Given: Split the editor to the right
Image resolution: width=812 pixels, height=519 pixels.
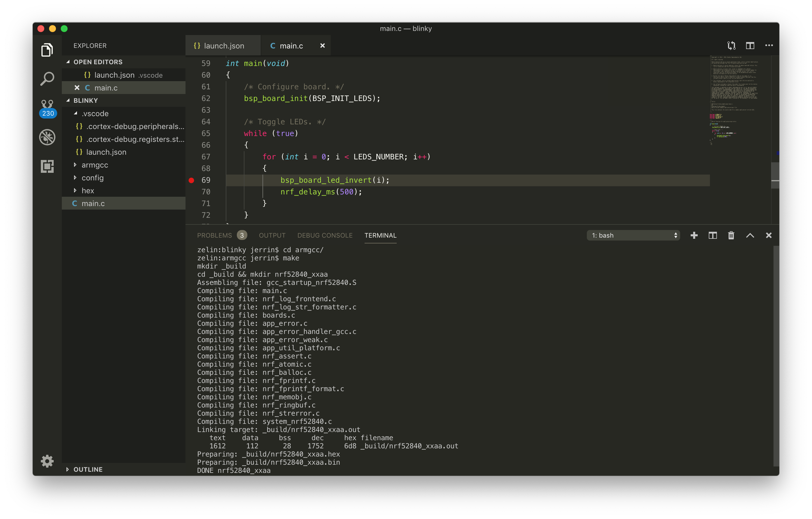Looking at the screenshot, I should [x=750, y=46].
